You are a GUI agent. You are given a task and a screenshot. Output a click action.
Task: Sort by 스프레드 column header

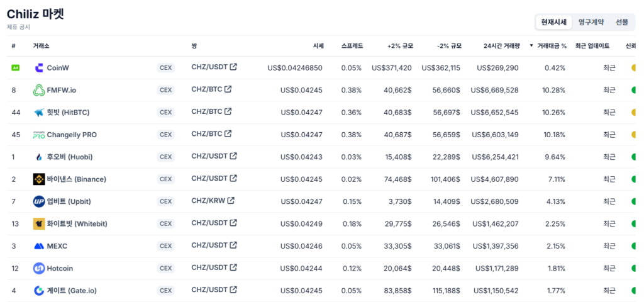352,46
